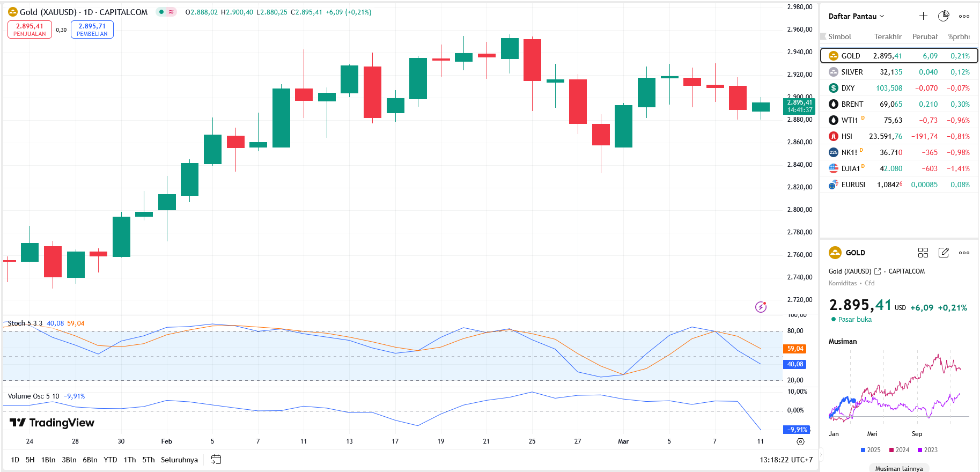Click the add symbol plus icon in watchlist
980x472 pixels.
[923, 16]
